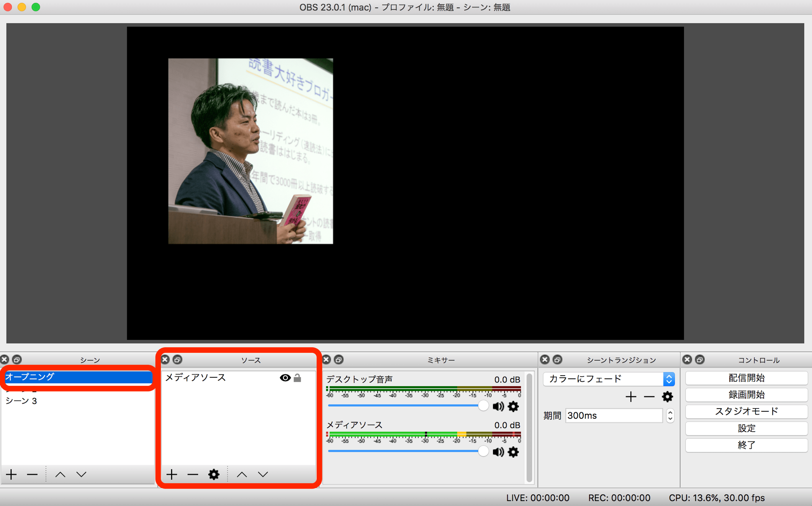
Task: Click 終了 to exit OBS
Action: 746,445
